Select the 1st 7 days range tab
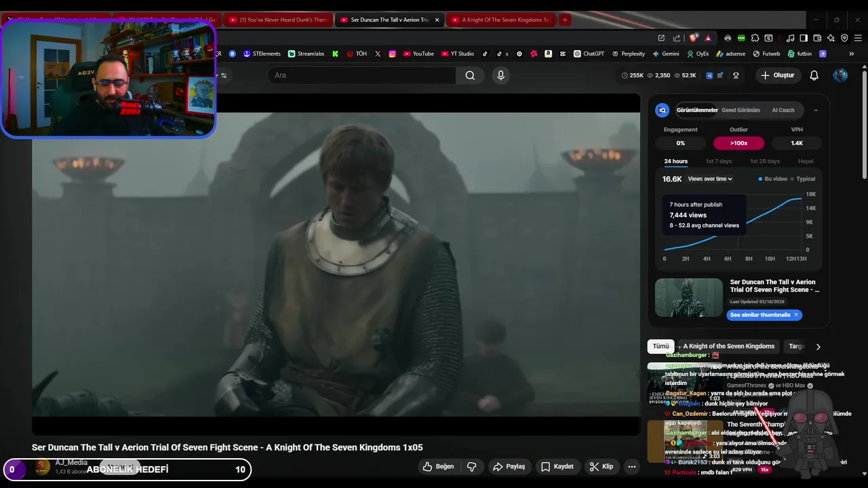The height and width of the screenshot is (488, 868). [x=719, y=161]
